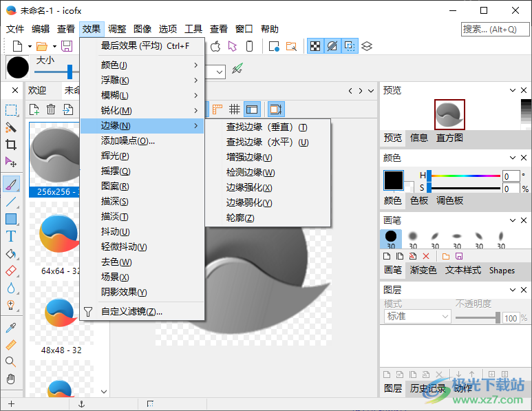This screenshot has height=411, width=532.
Task: Toggle the diagonal-slash circle toolbar button
Action: pos(332,46)
